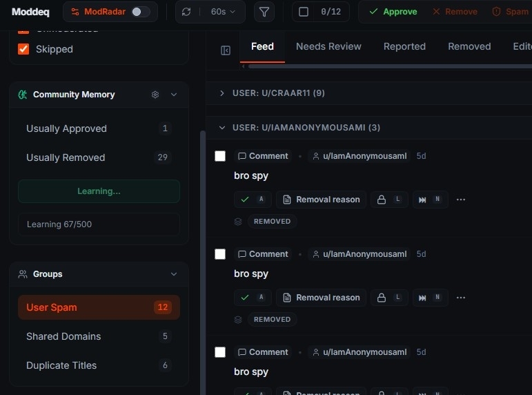532x395 pixels.
Task: Check the second bro spy comment checkbox
Action: pyautogui.click(x=220, y=254)
